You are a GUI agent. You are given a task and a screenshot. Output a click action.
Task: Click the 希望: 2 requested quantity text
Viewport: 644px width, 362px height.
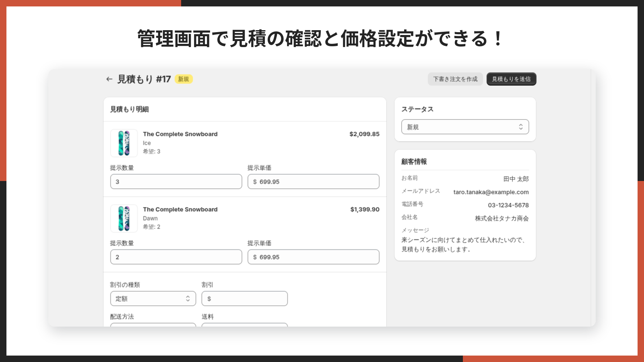pos(151,227)
